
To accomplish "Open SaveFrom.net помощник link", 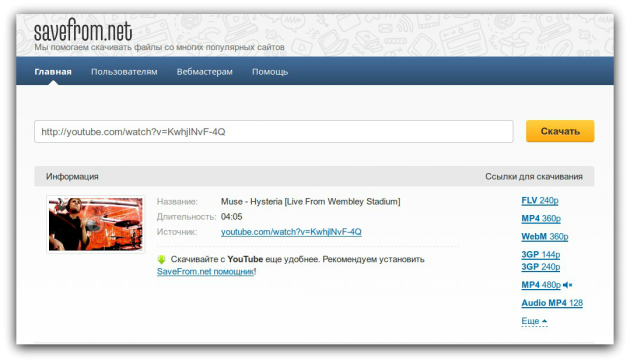I will (205, 271).
